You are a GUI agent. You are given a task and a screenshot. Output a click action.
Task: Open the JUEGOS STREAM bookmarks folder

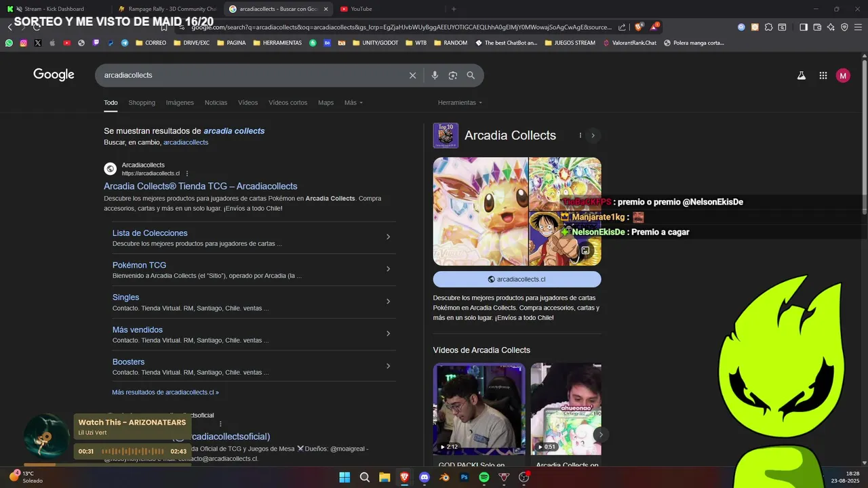[570, 43]
